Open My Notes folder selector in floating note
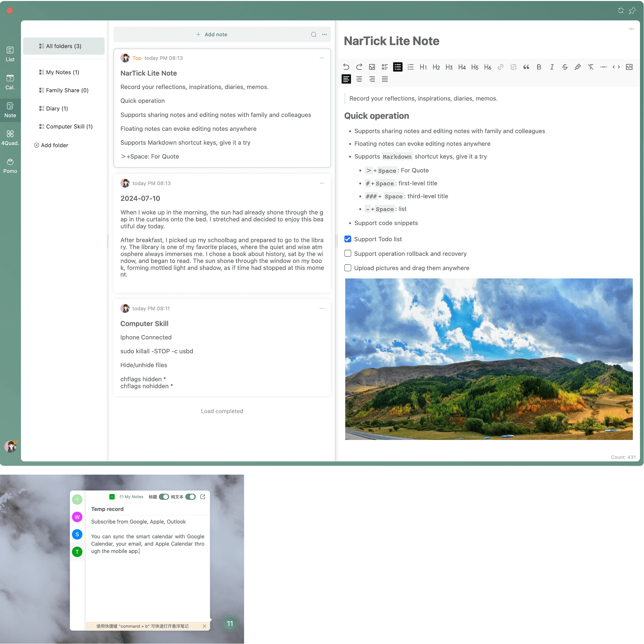The image size is (644, 644). click(132, 497)
